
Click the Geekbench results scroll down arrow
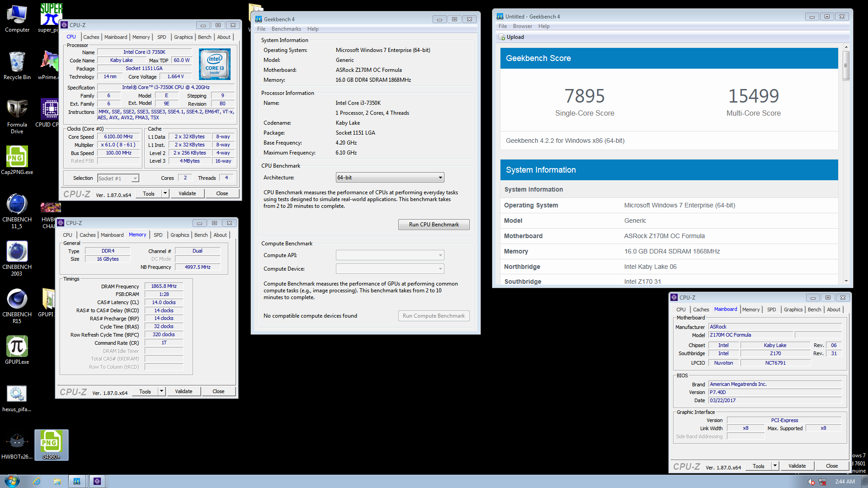click(x=846, y=281)
